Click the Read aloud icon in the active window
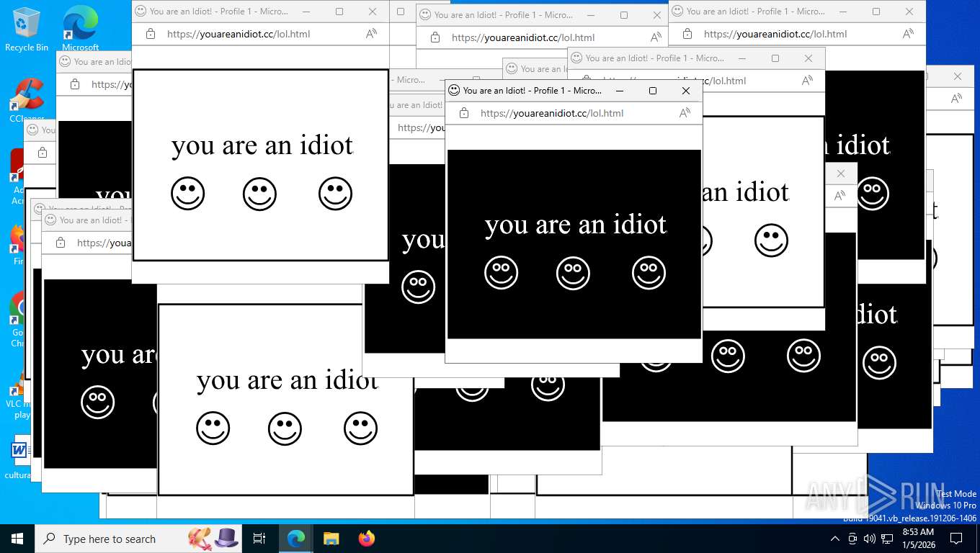 [685, 113]
